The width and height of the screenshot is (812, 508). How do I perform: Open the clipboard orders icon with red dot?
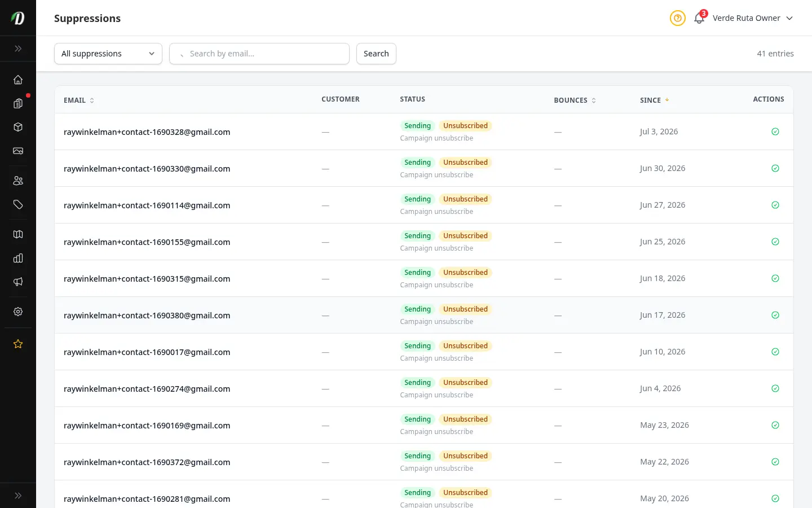coord(18,103)
